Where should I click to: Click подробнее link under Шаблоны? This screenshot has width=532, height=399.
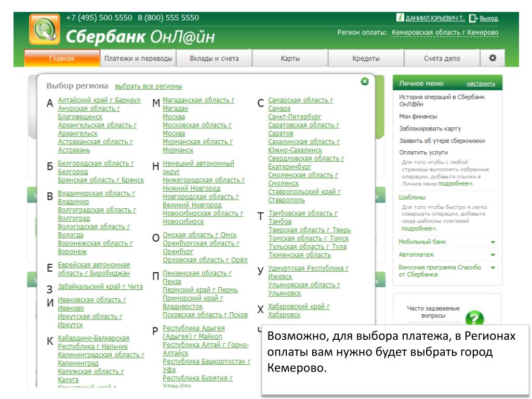[x=419, y=229]
